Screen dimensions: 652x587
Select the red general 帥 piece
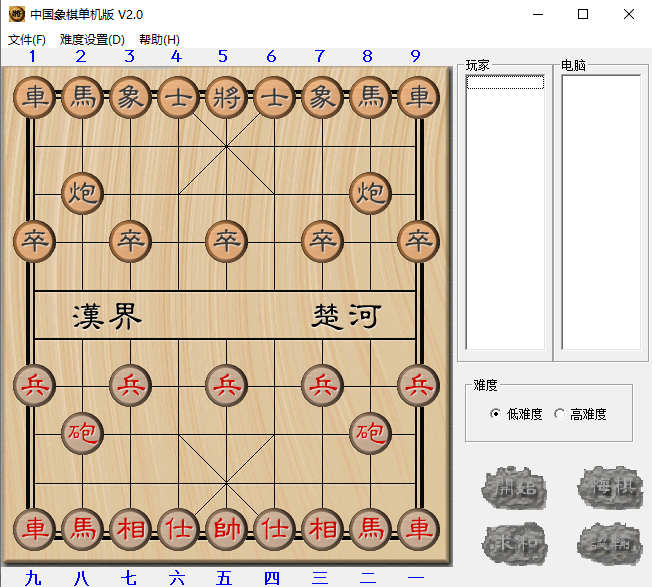pos(227,528)
